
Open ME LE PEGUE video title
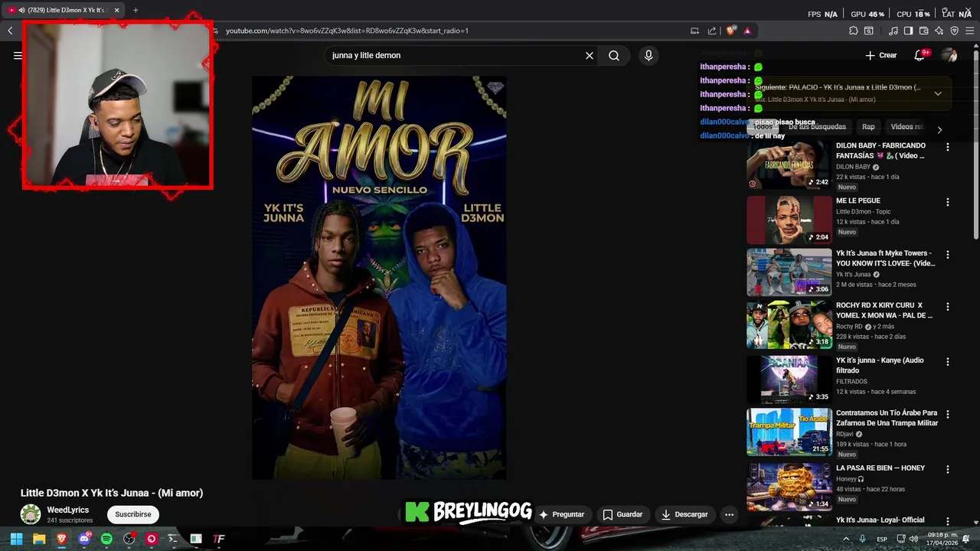point(857,201)
